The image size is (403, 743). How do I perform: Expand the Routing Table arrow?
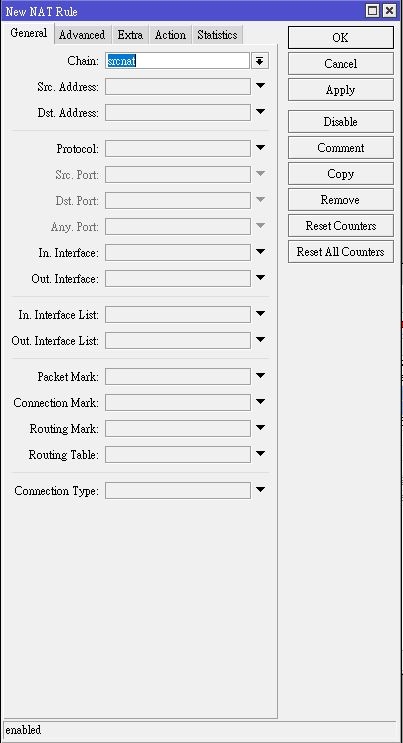260,454
